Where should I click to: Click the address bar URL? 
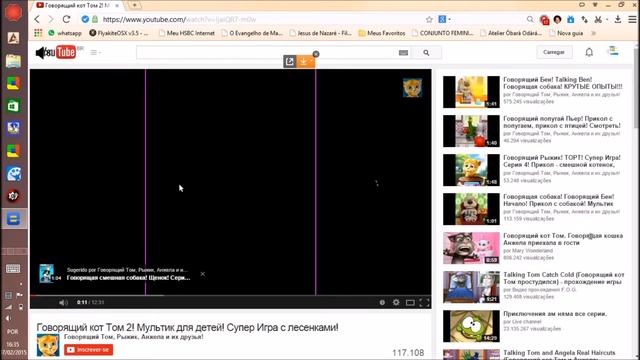coord(180,19)
